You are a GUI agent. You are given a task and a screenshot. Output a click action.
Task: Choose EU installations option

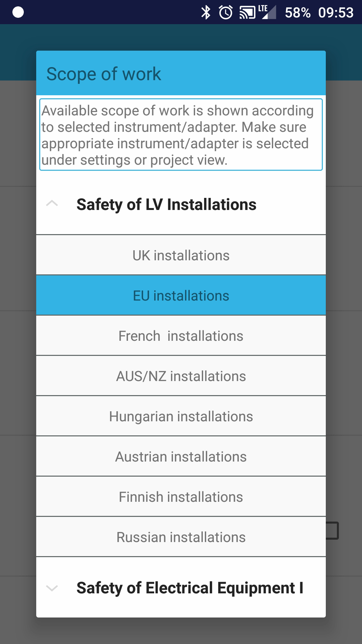click(x=181, y=296)
